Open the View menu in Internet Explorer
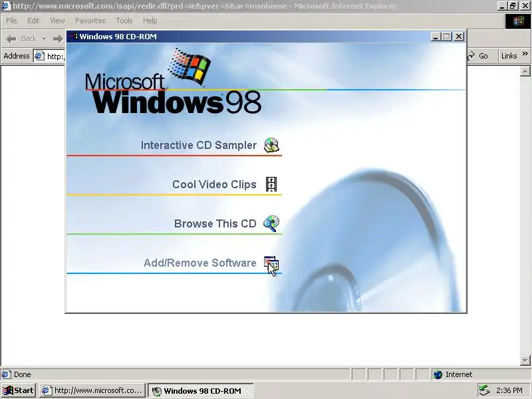The height and width of the screenshot is (399, 532). pyautogui.click(x=57, y=21)
